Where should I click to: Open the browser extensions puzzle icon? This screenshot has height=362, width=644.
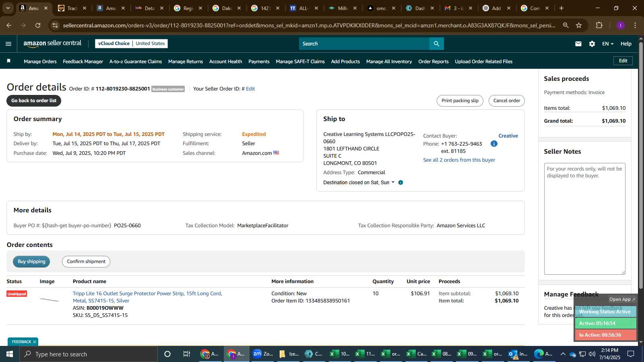tap(599, 25)
